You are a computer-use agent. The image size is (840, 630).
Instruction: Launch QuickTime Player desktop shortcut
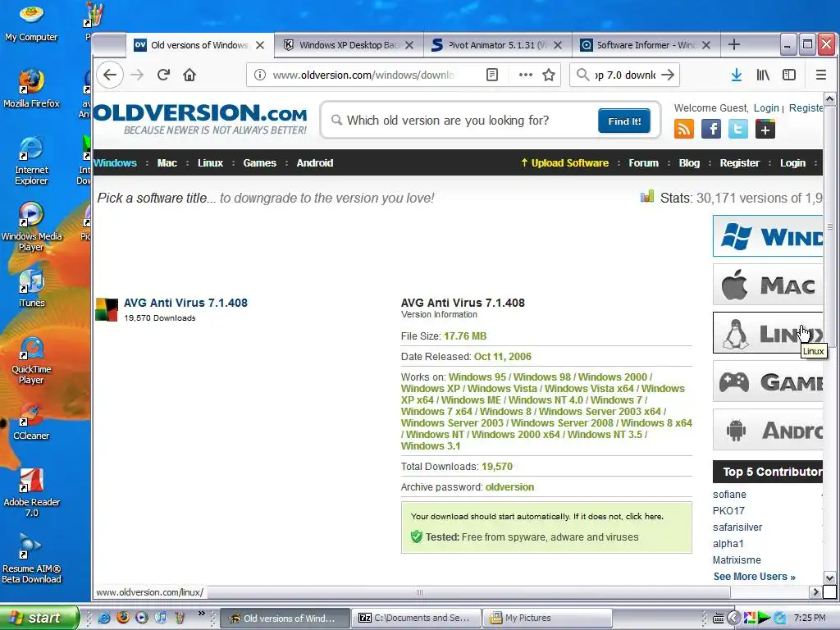31,360
